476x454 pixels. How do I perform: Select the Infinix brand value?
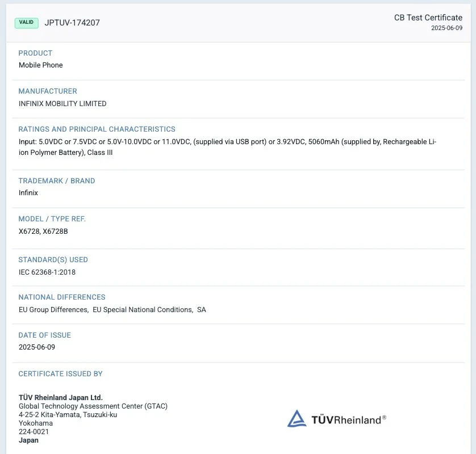point(28,193)
